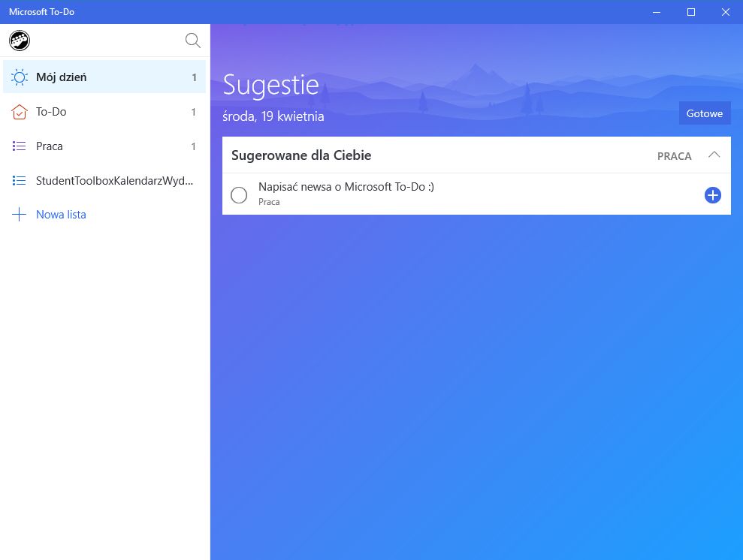Open the user profile avatar
This screenshot has height=560, width=743.
(x=20, y=41)
